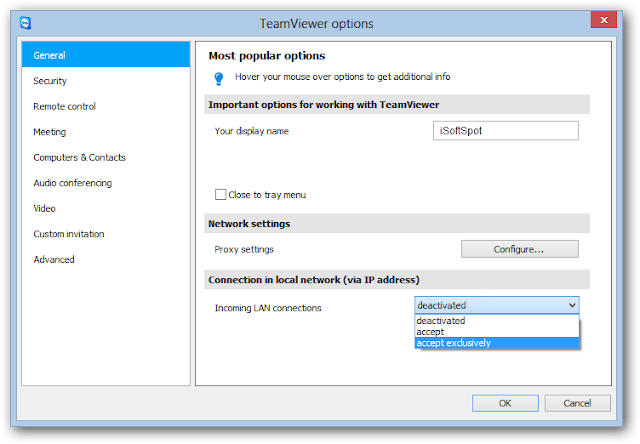
Task: Click the 'Most popular options' heading
Action: click(267, 56)
